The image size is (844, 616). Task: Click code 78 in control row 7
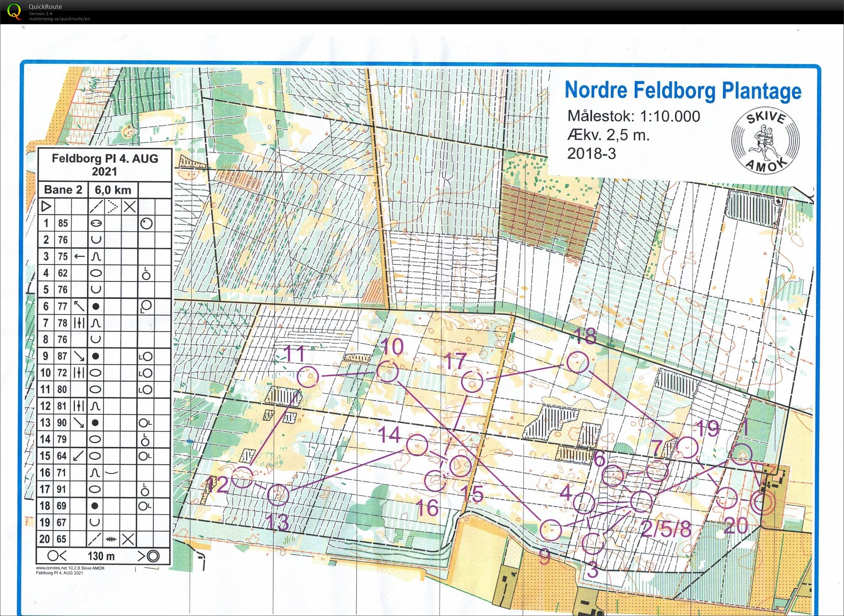coord(63,323)
